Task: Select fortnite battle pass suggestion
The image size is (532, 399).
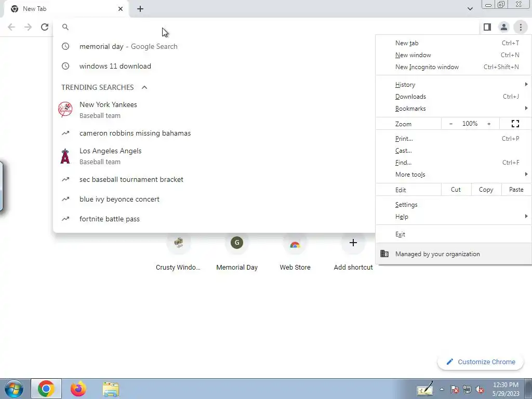Action: [214, 219]
